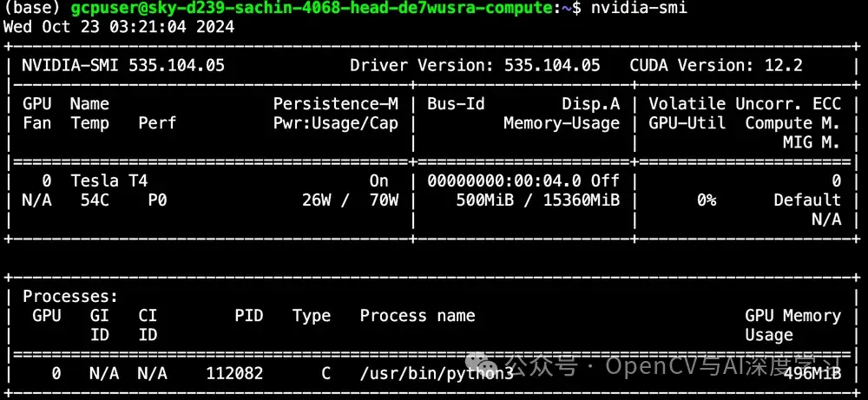Click the nvidia-smi command text

coord(640,9)
